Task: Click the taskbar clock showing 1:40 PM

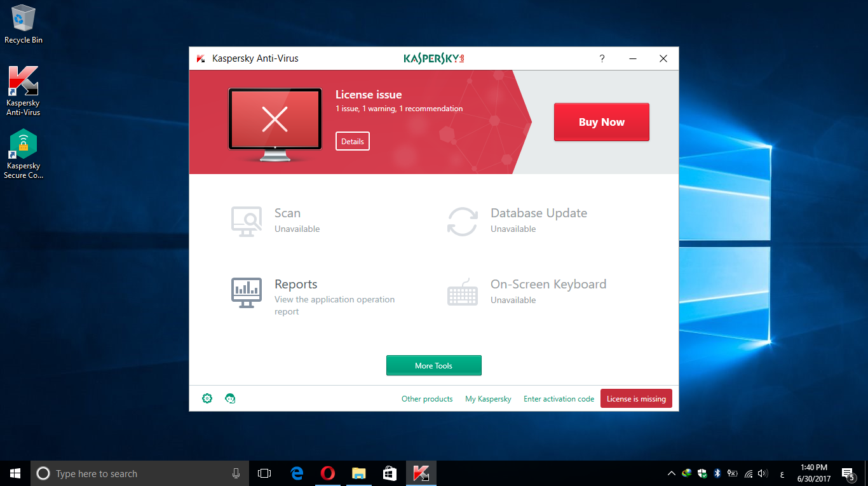Action: click(813, 473)
